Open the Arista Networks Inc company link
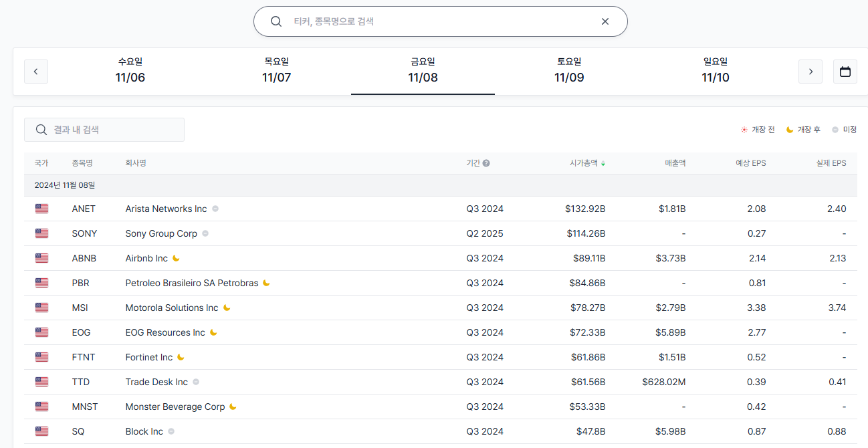This screenshot has height=448, width=868. pos(167,209)
